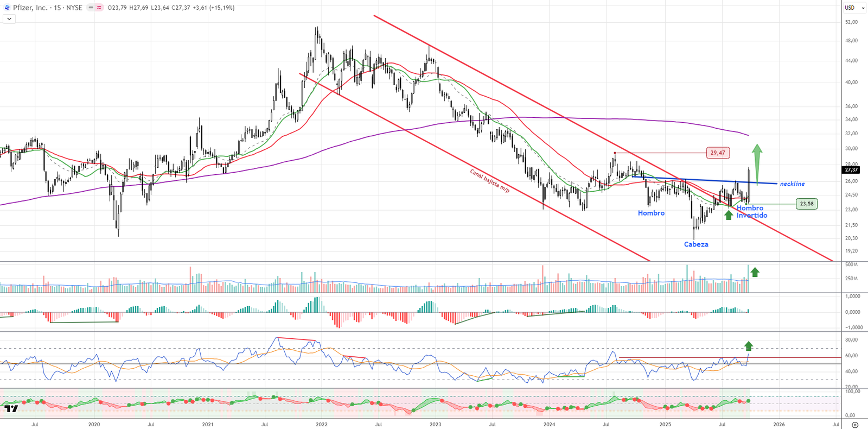868x429 pixels.
Task: Click the grey market status dash indicator
Action: coord(91,8)
